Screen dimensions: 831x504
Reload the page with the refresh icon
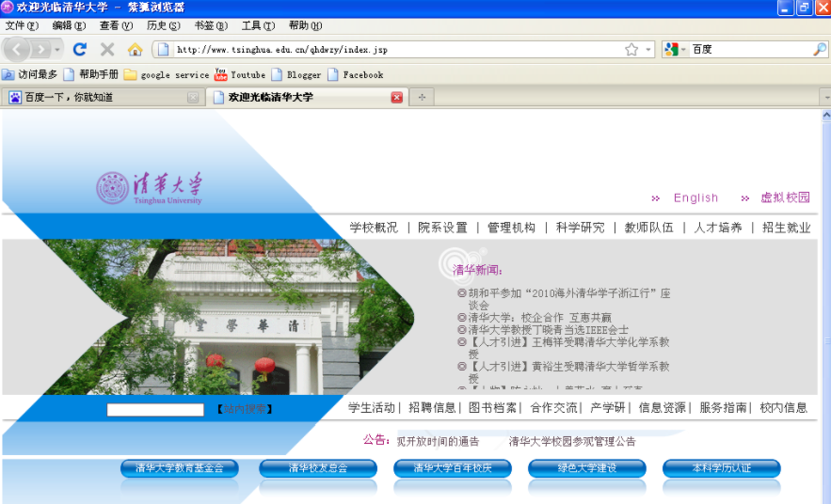coord(79,49)
